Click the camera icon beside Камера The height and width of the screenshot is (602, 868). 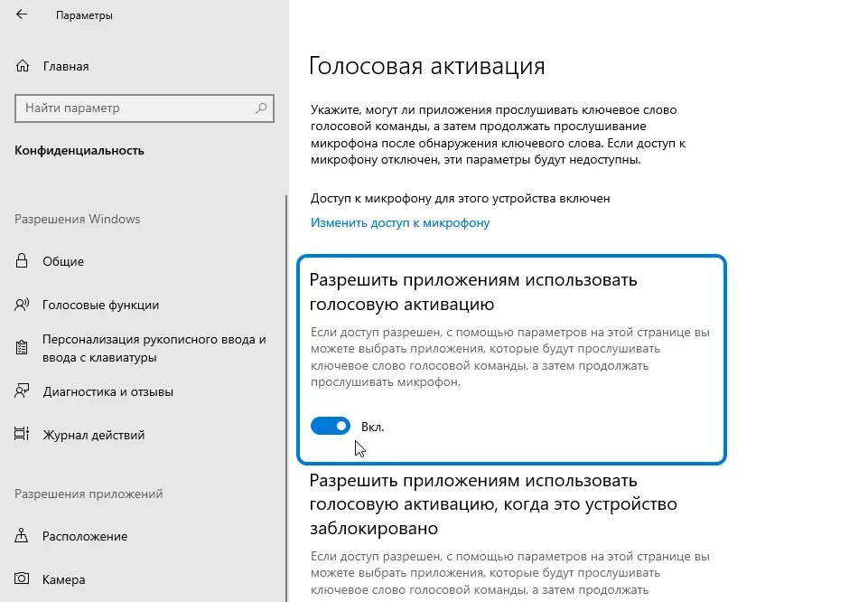(x=22, y=578)
